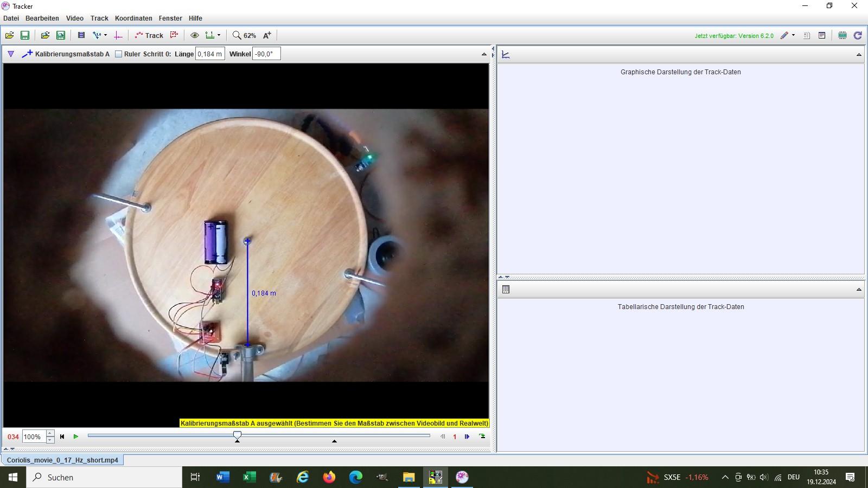Open plot view type chooser icon

(506, 54)
